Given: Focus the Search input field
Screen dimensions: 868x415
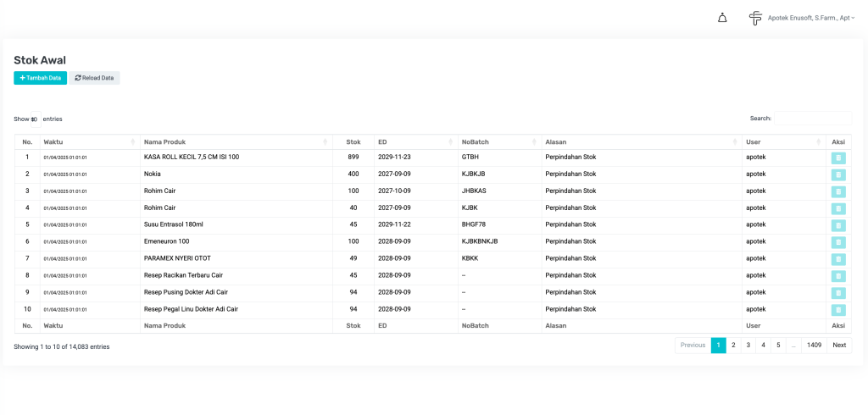Looking at the screenshot, I should pos(812,119).
